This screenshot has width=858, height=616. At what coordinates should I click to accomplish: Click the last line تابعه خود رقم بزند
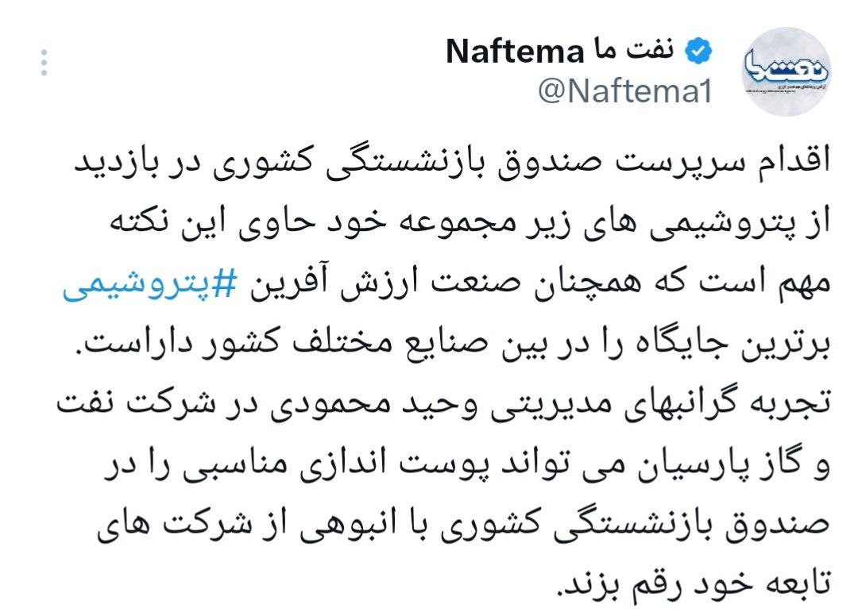pos(694,585)
